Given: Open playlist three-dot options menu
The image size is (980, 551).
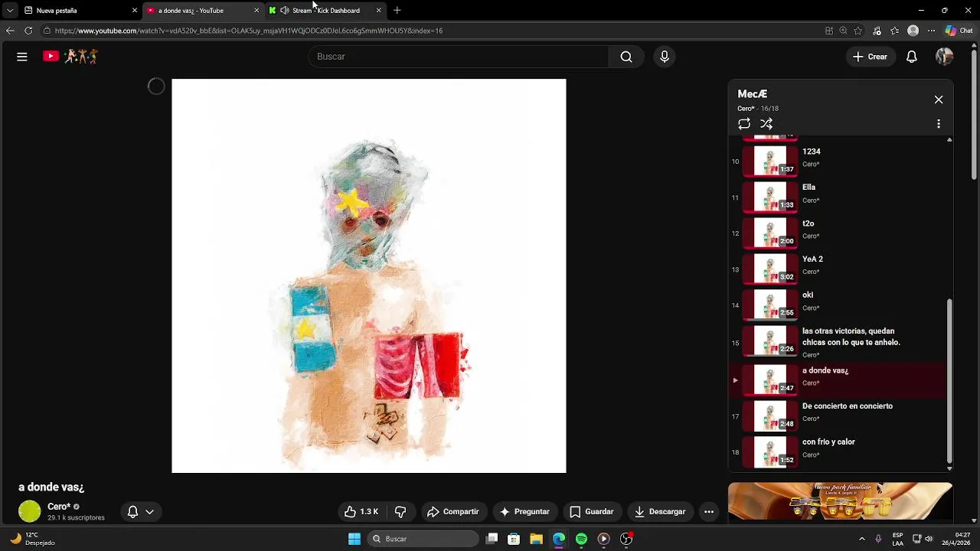Looking at the screenshot, I should (x=939, y=124).
